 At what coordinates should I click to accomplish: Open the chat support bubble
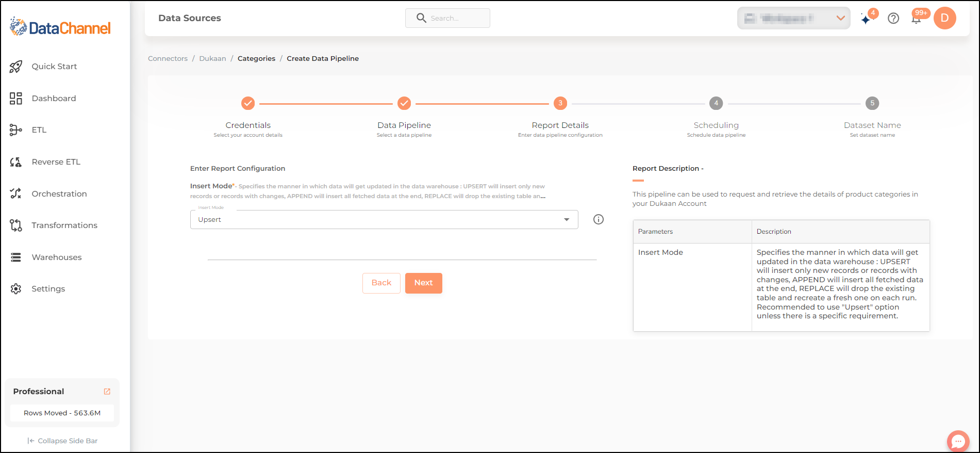(x=958, y=441)
